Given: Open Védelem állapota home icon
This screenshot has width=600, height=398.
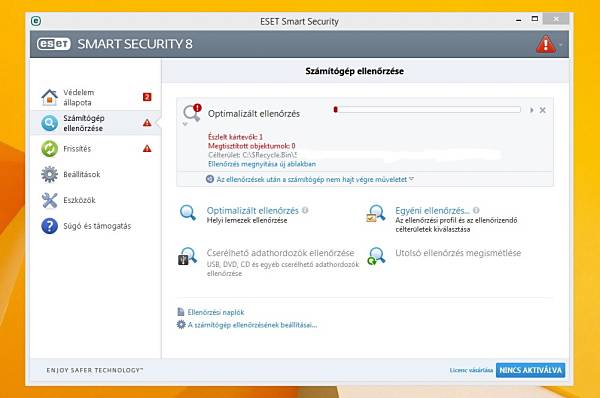Looking at the screenshot, I should point(49,97).
